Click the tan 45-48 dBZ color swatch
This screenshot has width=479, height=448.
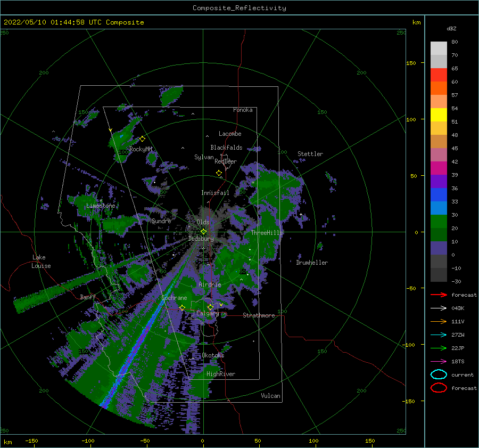tap(439, 142)
